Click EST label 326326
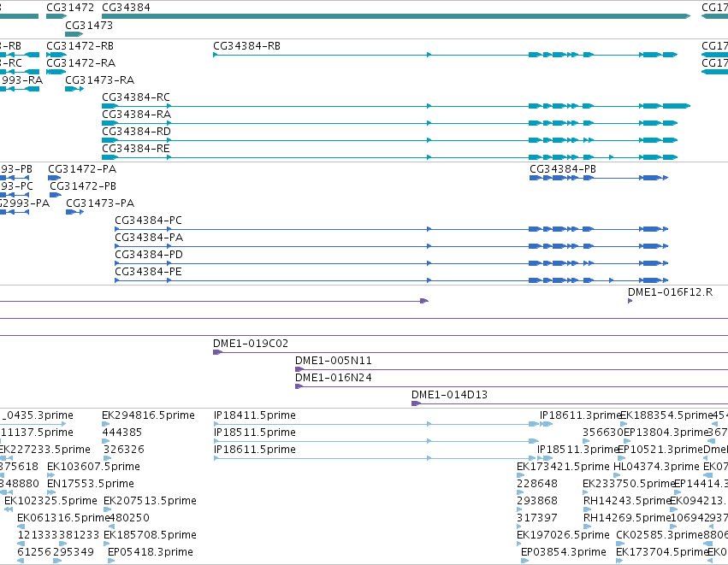 pyautogui.click(x=123, y=450)
